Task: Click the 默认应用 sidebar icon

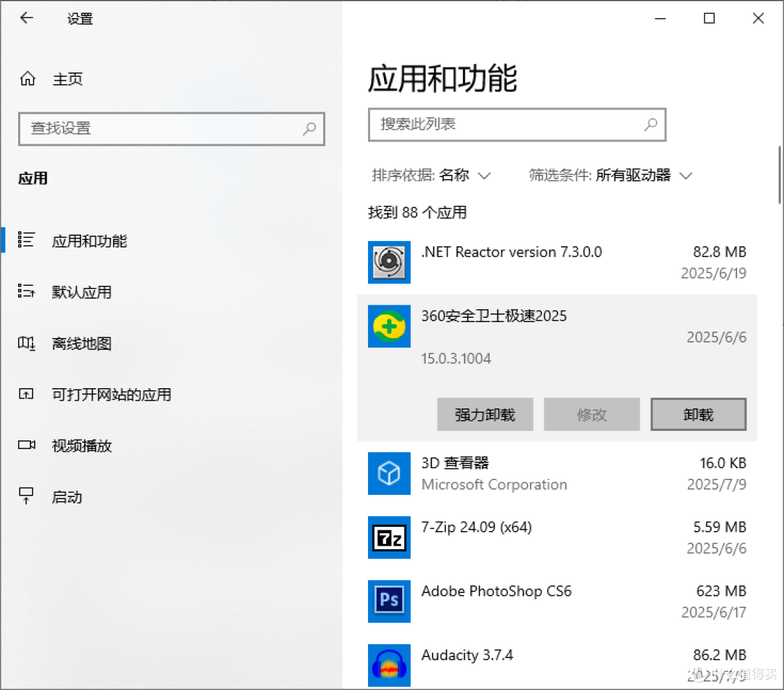Action: tap(26, 291)
